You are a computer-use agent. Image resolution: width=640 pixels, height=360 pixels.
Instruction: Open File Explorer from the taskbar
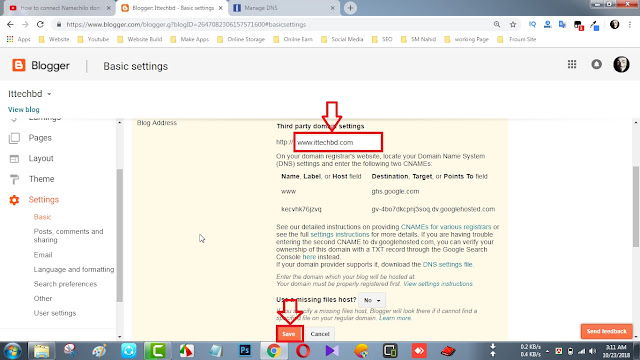41,351
